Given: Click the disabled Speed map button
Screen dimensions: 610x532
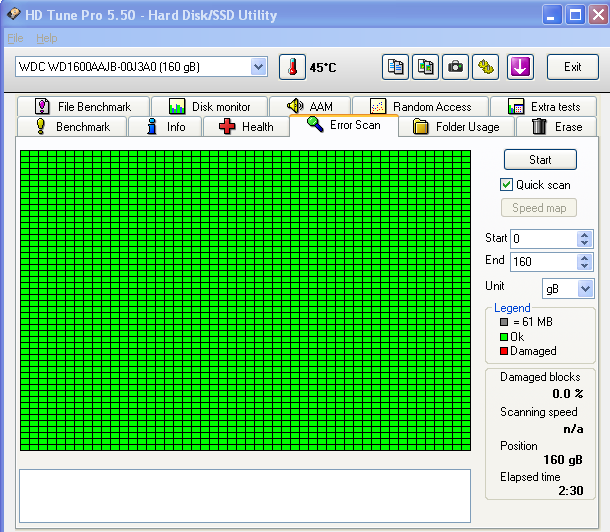Looking at the screenshot, I should (x=539, y=208).
